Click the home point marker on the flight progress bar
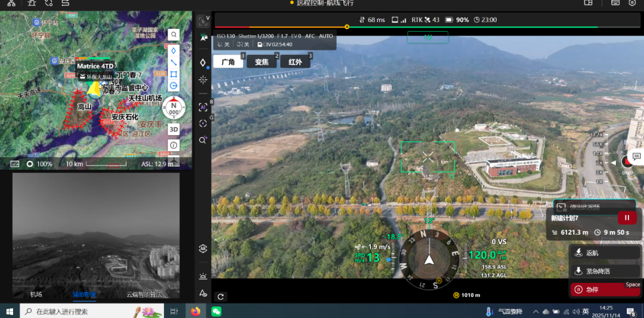644x318 pixels. [347, 27]
